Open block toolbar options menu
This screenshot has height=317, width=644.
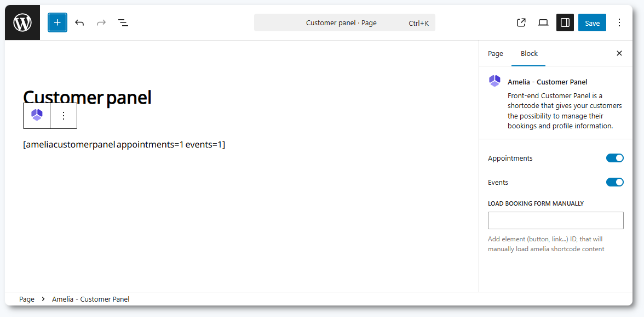coord(64,116)
